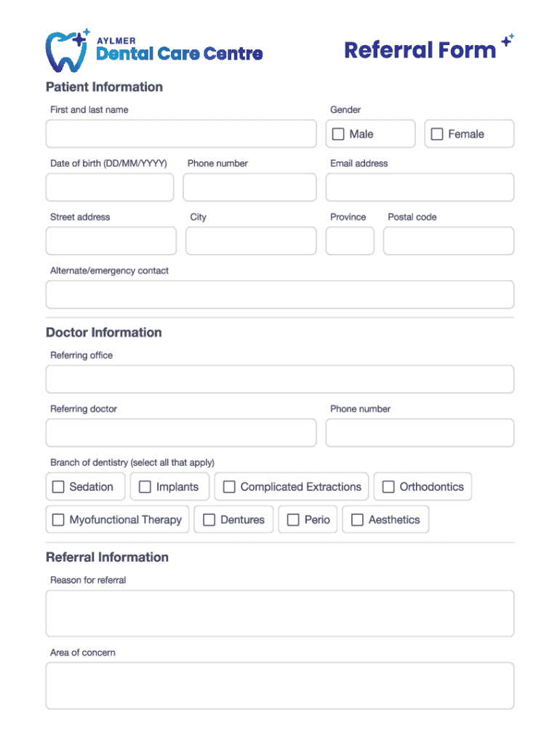Click the Alternate/emergency contact field
Screen dimensions: 560x745
(x=279, y=295)
